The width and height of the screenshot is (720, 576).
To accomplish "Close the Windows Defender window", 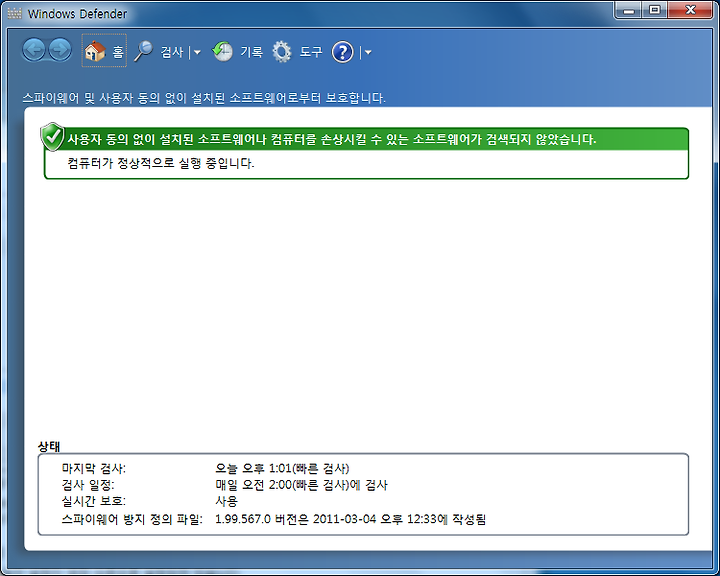I will point(690,10).
